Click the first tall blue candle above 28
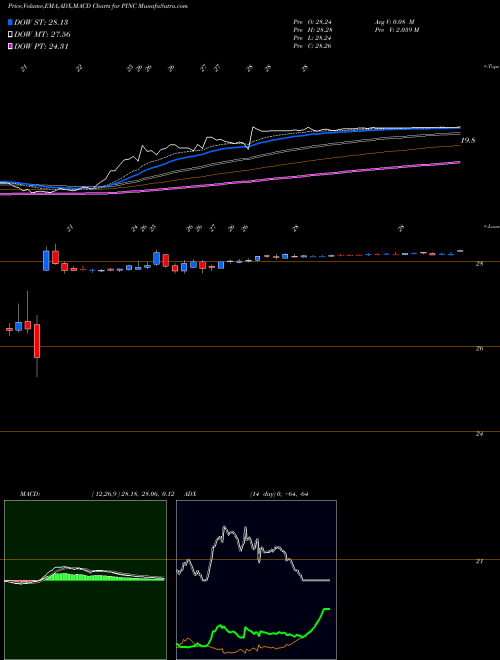The width and height of the screenshot is (500, 660). [46, 261]
